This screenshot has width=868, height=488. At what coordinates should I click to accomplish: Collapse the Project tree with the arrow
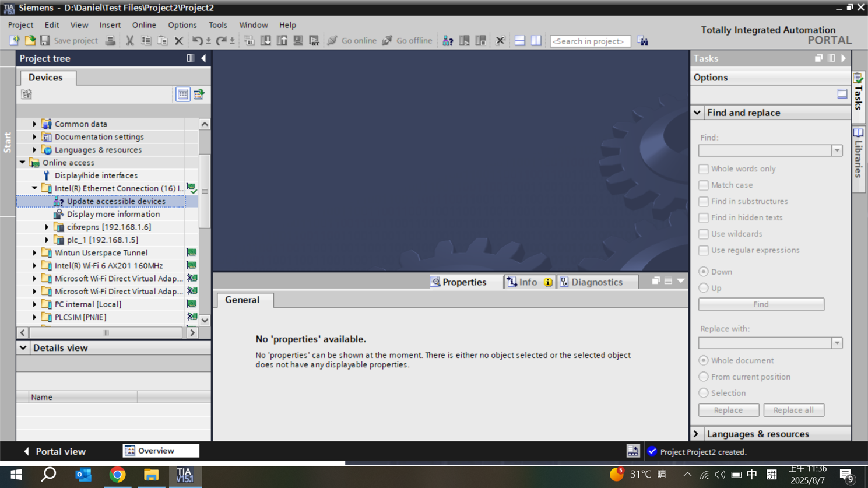pos(203,58)
